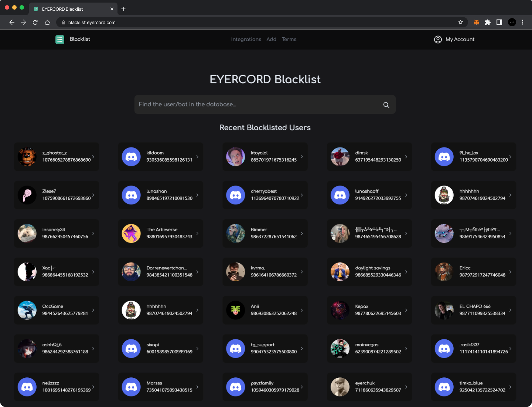Viewport: 532px width, 407px height.
Task: Select the EYERCORD Blacklist browser tab
Action: (73, 9)
